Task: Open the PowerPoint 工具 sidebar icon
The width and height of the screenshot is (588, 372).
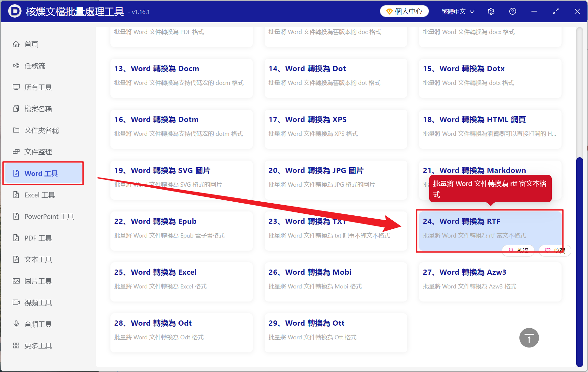Action: click(16, 216)
